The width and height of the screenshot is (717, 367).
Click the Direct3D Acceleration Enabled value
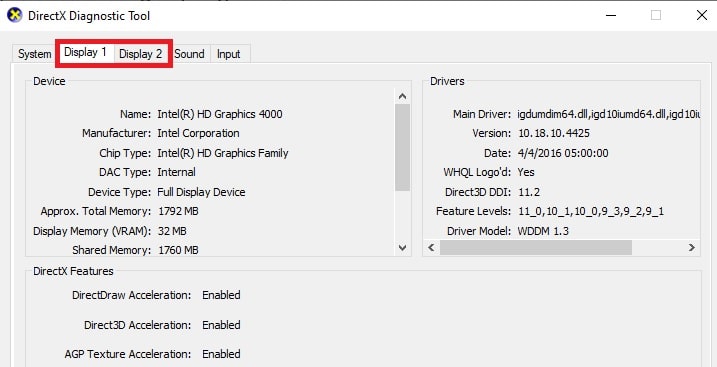pyautogui.click(x=221, y=325)
